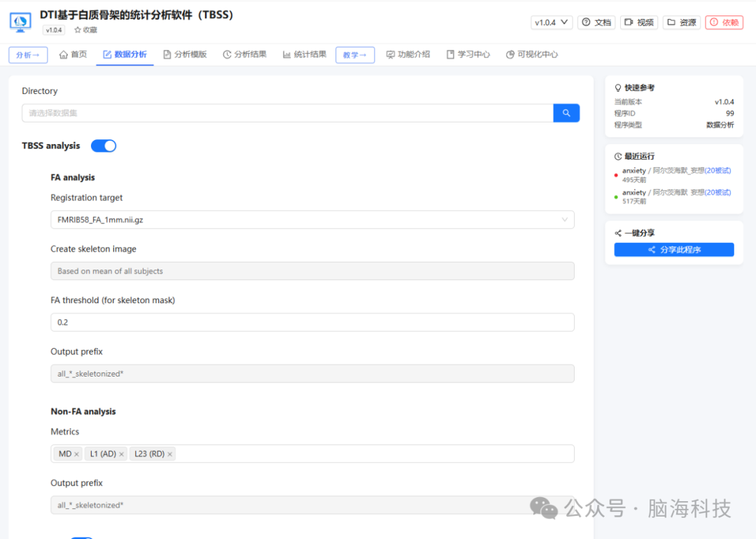Open the 分析结果 tab
The width and height of the screenshot is (756, 539).
coord(245,55)
